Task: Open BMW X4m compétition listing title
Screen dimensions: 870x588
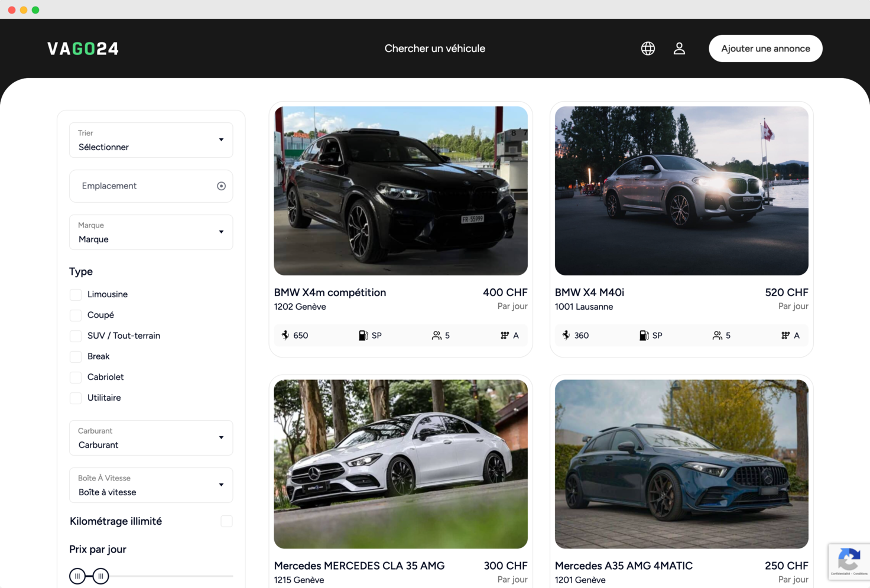Action: click(330, 293)
